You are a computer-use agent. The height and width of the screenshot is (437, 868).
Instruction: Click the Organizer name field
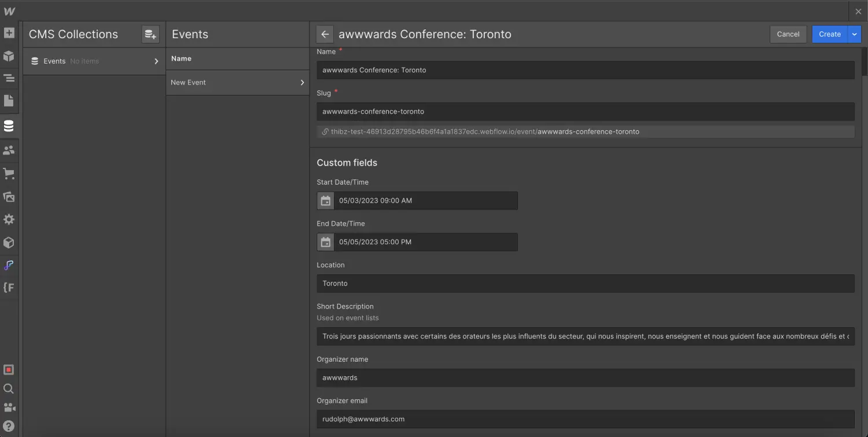586,377
